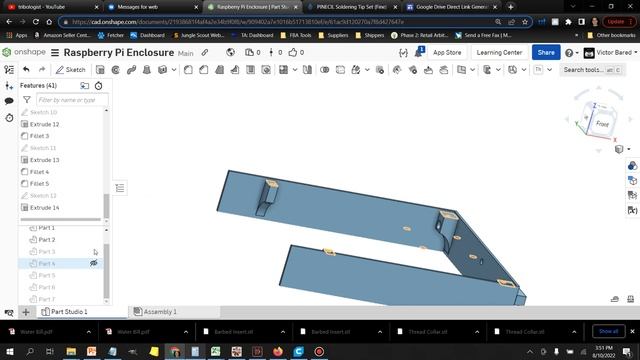Open the comments panel icon

[x=9, y=101]
